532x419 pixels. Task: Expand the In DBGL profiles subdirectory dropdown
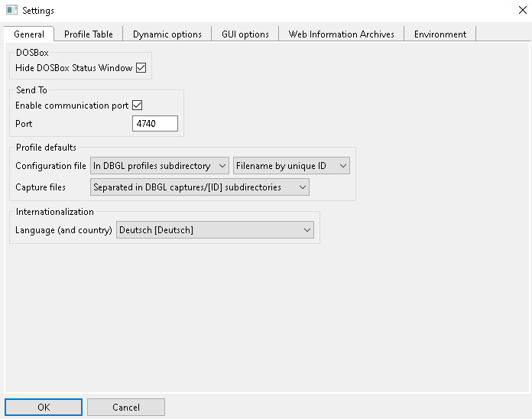point(159,165)
